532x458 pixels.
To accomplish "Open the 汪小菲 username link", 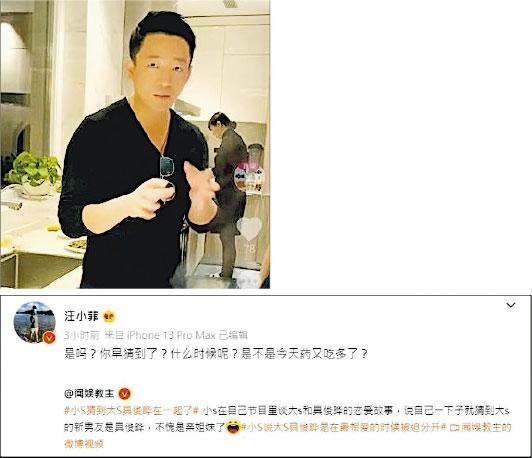I will pyautogui.click(x=81, y=316).
